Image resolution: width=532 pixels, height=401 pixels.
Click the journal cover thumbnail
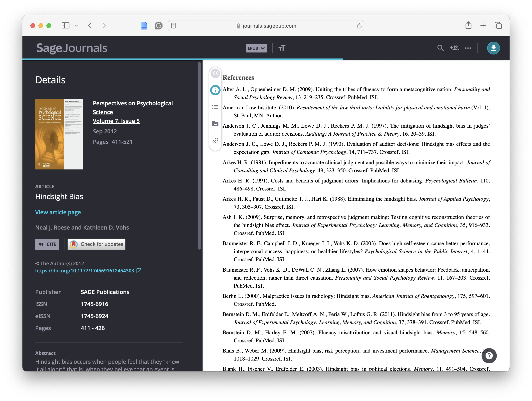coord(59,134)
